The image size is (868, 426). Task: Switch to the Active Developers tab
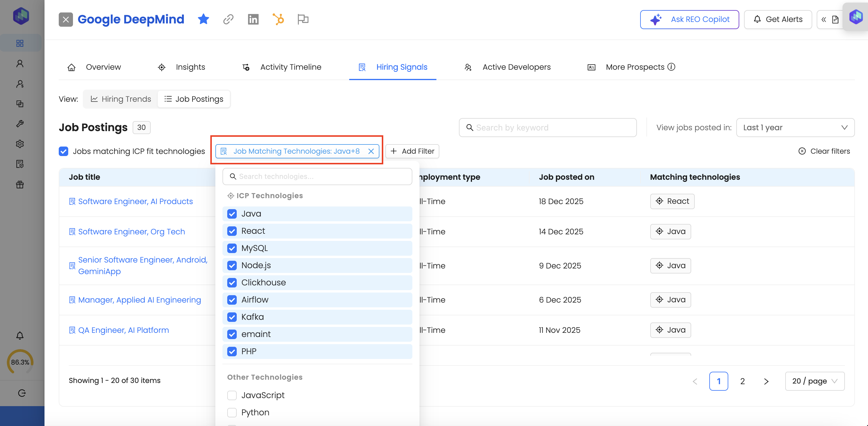(516, 67)
